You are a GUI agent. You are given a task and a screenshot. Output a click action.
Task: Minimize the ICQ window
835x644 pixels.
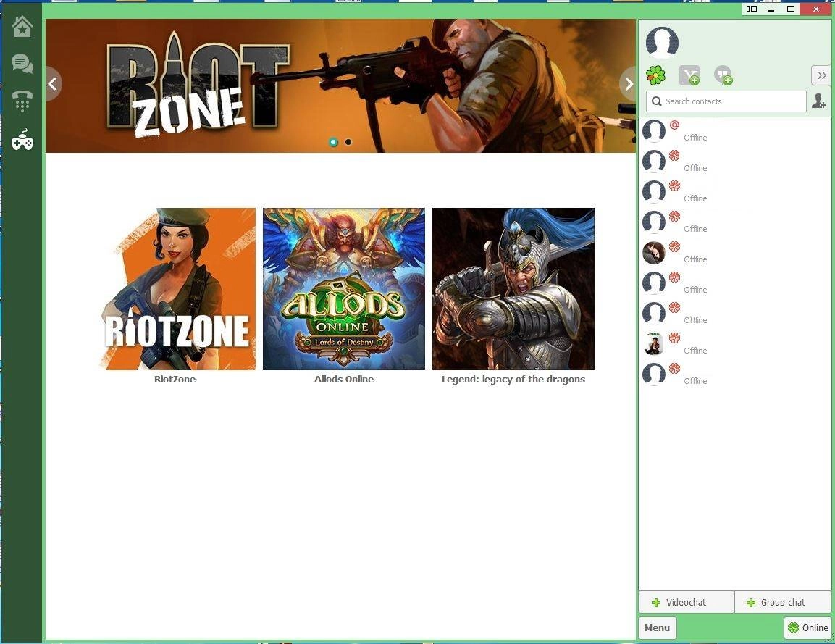coord(771,9)
